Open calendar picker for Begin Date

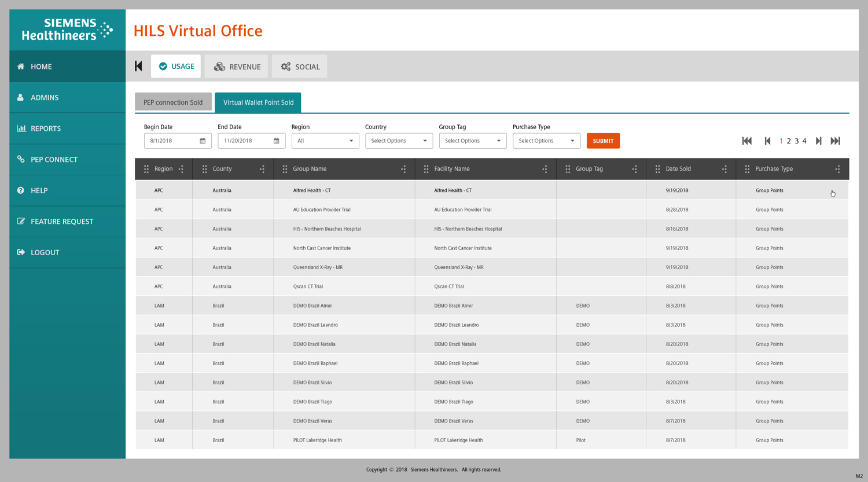tap(203, 141)
